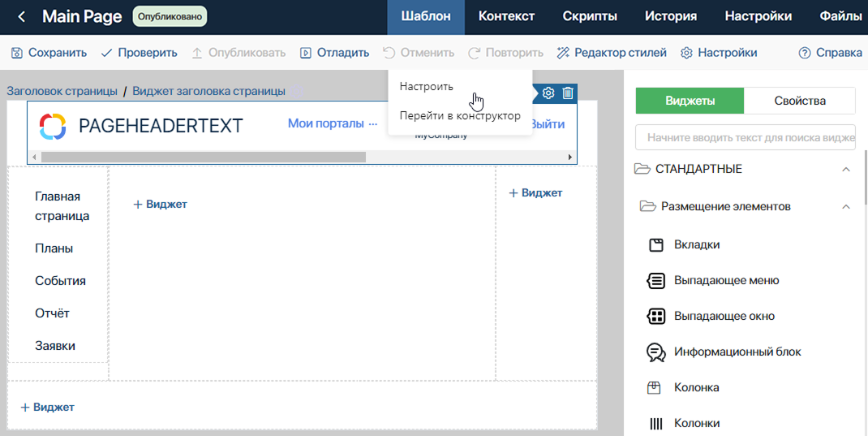Switch to the Скрипты tab
This screenshot has height=436, width=868.
point(590,16)
